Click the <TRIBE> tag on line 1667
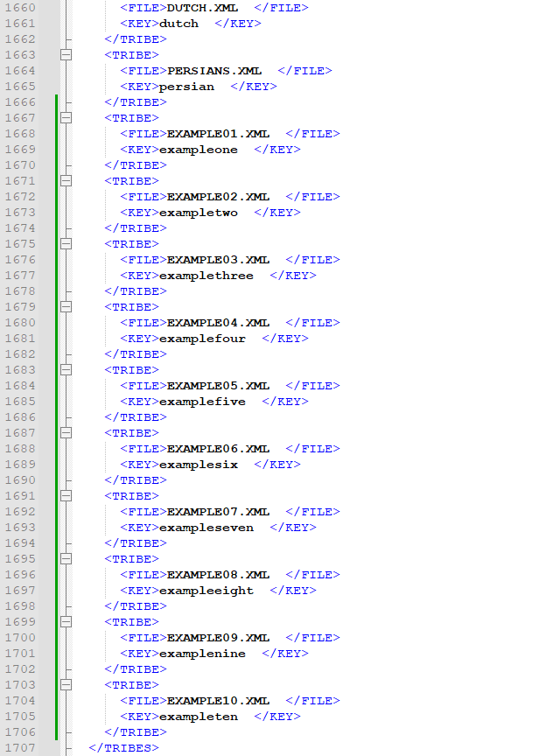This screenshot has width=546, height=756. 131,118
